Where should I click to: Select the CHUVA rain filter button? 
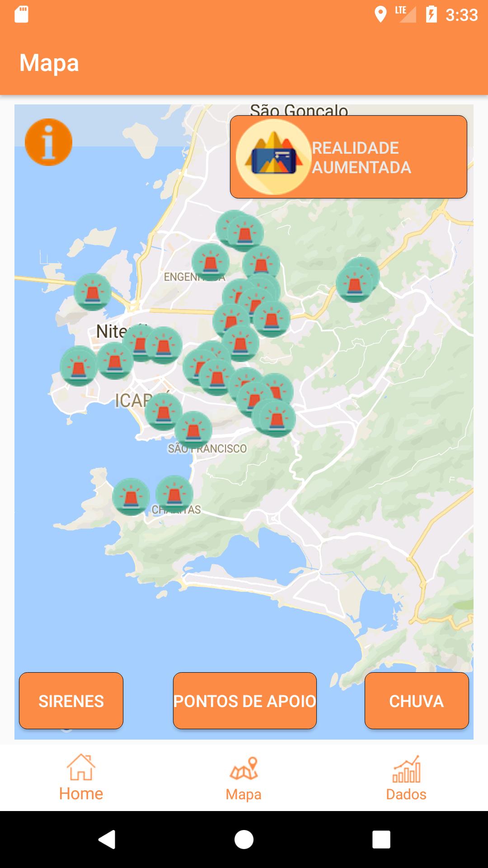coord(416,701)
